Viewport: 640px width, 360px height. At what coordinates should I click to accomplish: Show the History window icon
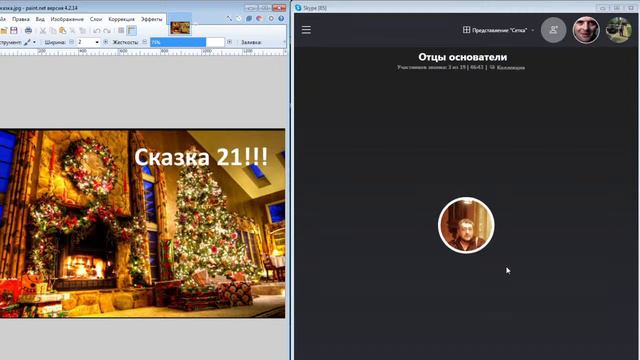(x=239, y=18)
